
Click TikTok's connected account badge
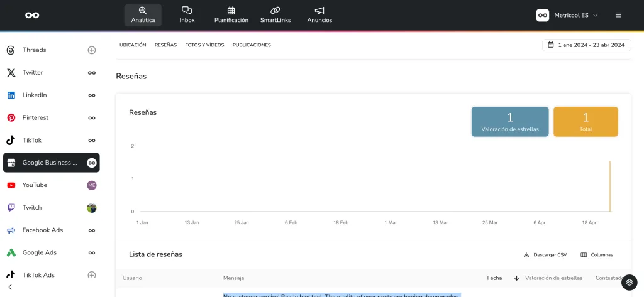(x=92, y=140)
